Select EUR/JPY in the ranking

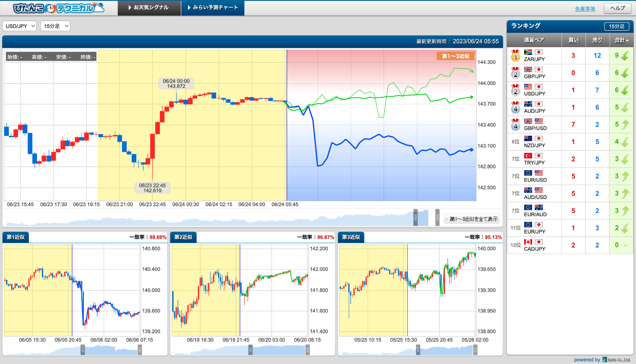pos(570,228)
